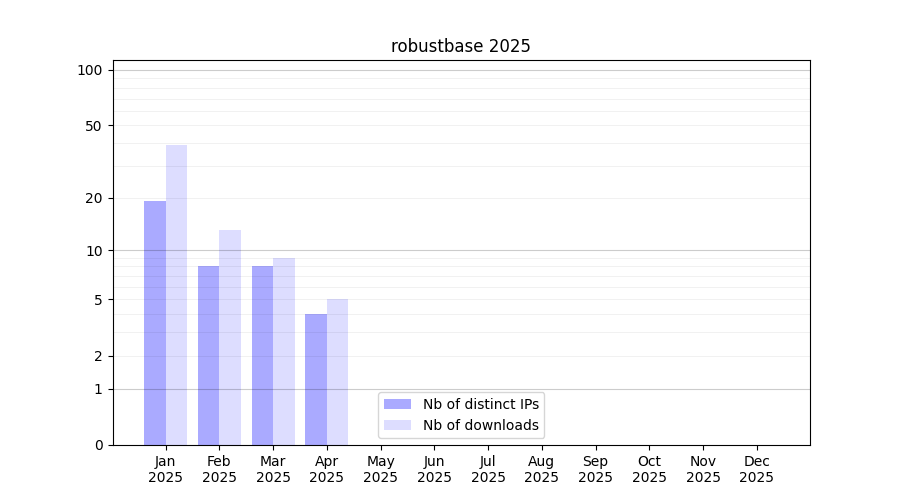Viewport: 900px width, 500px height.
Task: Click the 'Nb of distinct IPs' legend swatch
Action: (x=397, y=404)
